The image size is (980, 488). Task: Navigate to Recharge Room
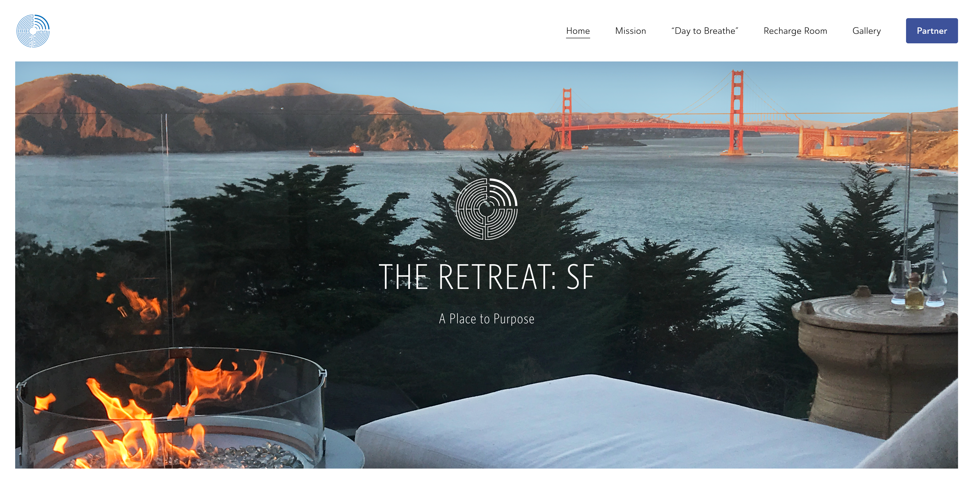[795, 31]
